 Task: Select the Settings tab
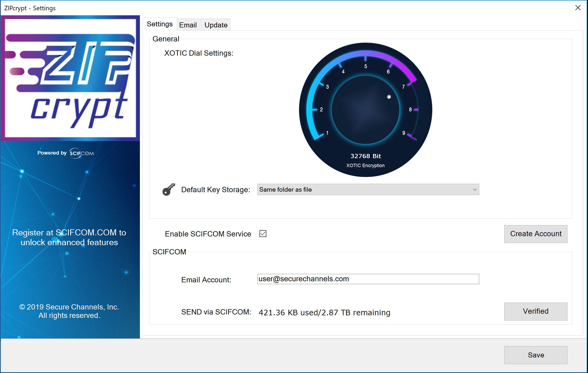pos(159,24)
